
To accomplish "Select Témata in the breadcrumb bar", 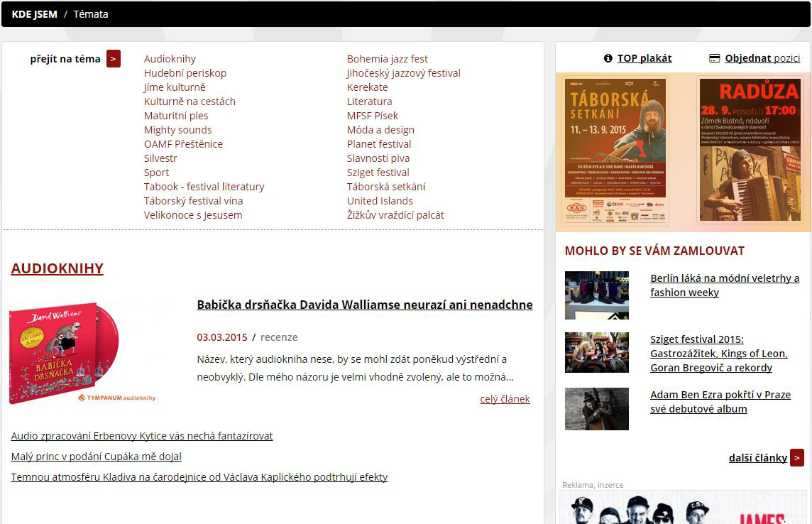I will pos(91,14).
